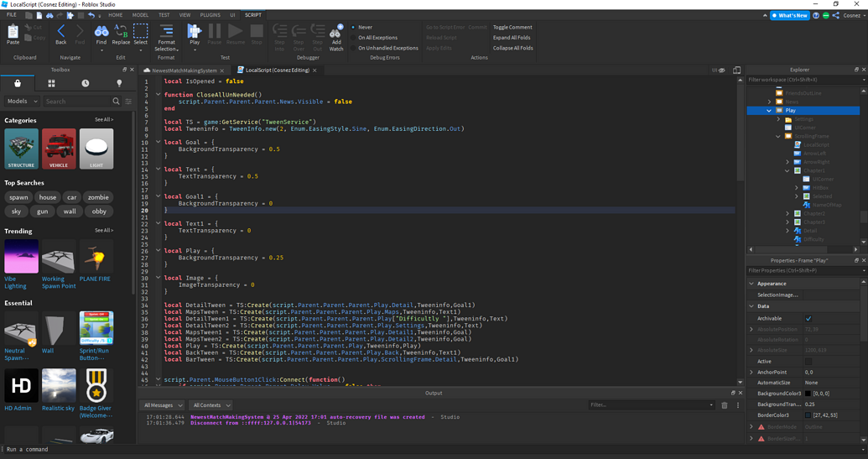Click the help question mark icon
This screenshot has width=868, height=459.
816,15
